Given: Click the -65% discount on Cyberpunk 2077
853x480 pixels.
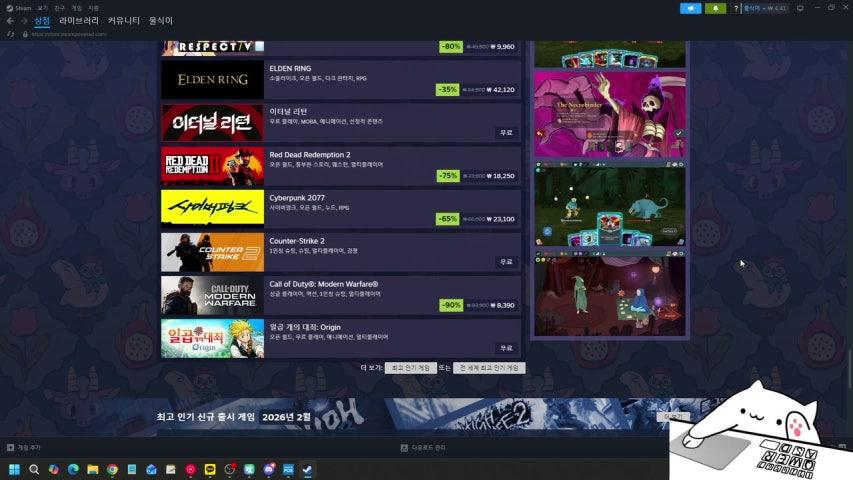Looking at the screenshot, I should coord(447,219).
